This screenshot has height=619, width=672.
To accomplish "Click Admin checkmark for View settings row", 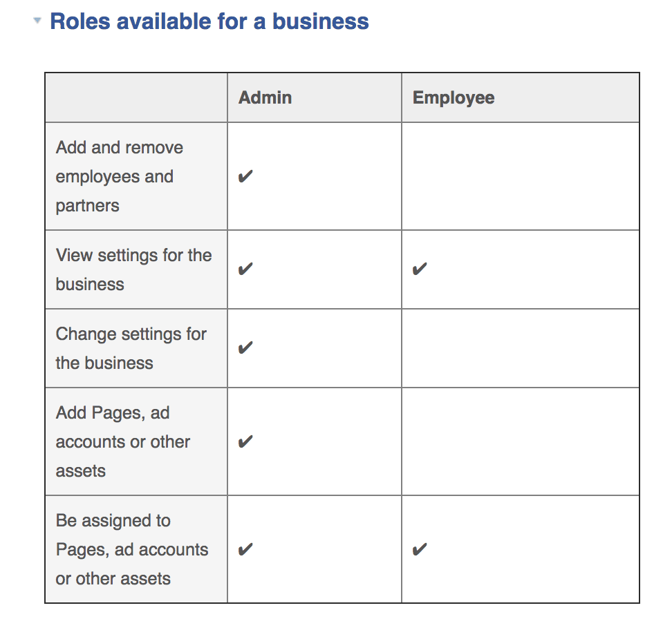I will [x=245, y=269].
